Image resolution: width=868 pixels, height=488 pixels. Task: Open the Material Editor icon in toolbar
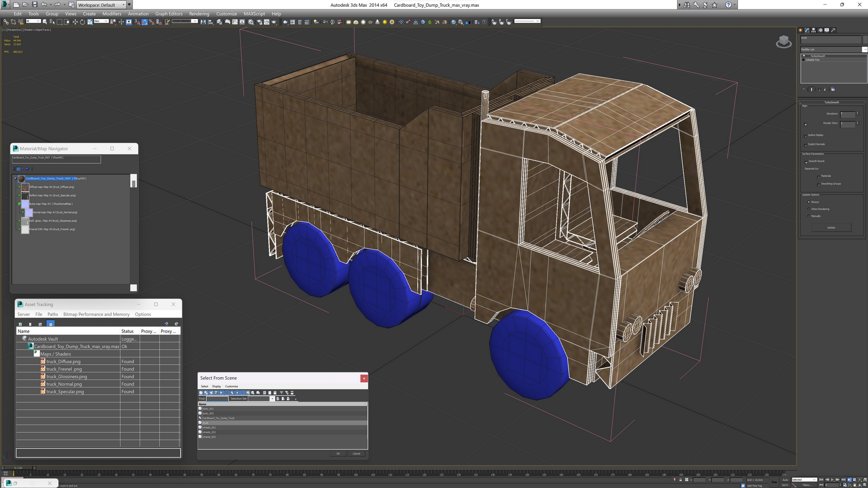[x=251, y=22]
